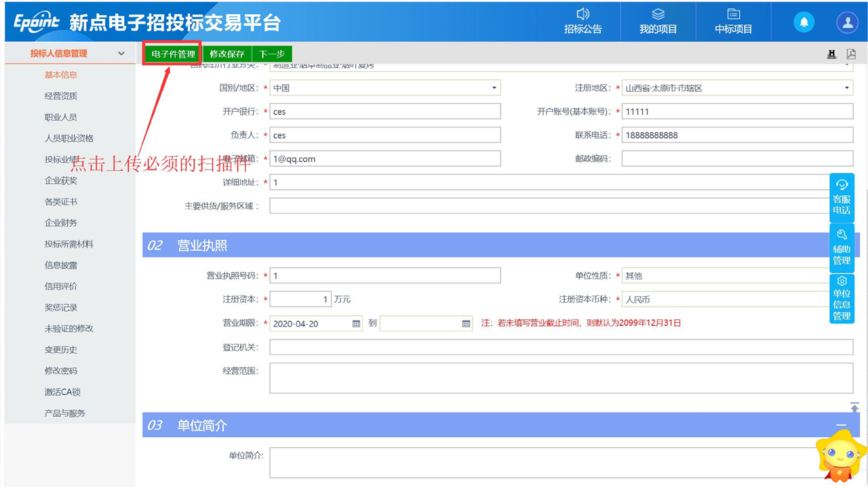
Task: Open the business end date calendar
Action: (x=466, y=324)
